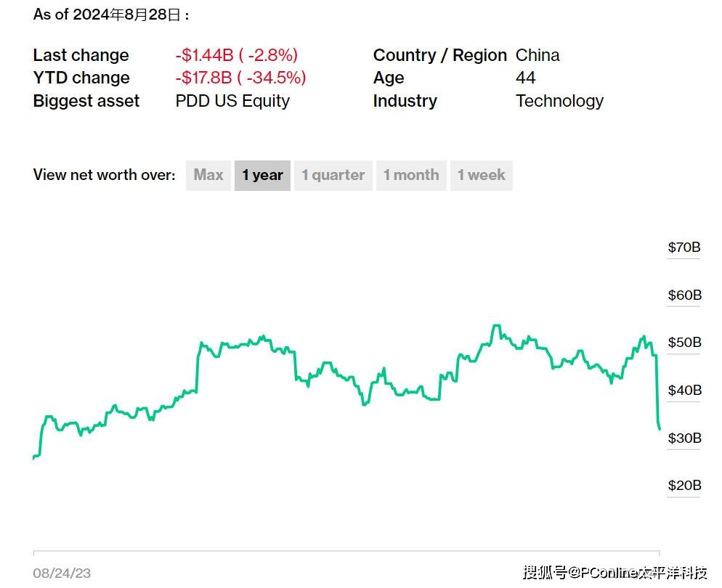Viewport: 722px width, 588px height.
Task: Switch to the 1 month view
Action: (x=411, y=176)
